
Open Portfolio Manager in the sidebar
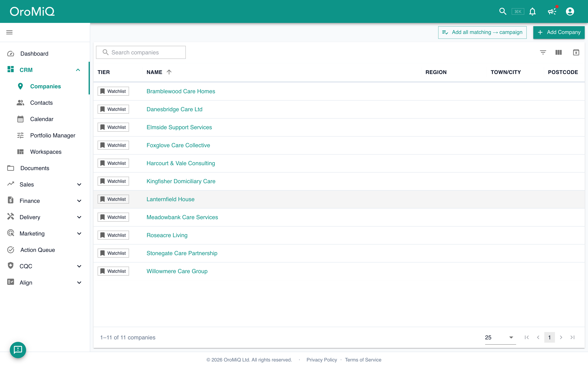pos(53,135)
